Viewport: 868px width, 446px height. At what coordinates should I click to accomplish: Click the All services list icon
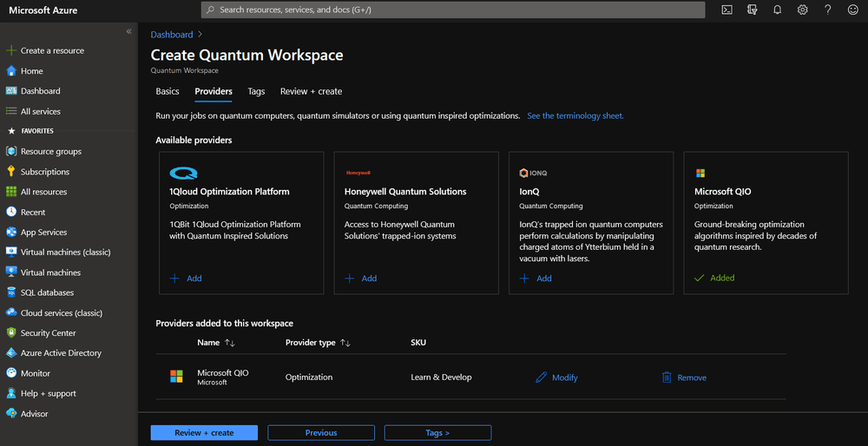pos(11,111)
